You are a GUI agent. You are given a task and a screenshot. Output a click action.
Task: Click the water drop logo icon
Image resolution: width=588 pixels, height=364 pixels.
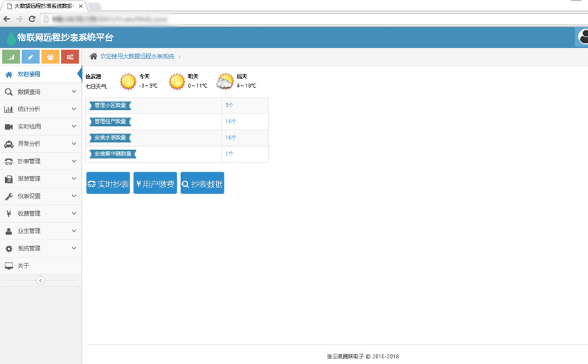tap(10, 38)
